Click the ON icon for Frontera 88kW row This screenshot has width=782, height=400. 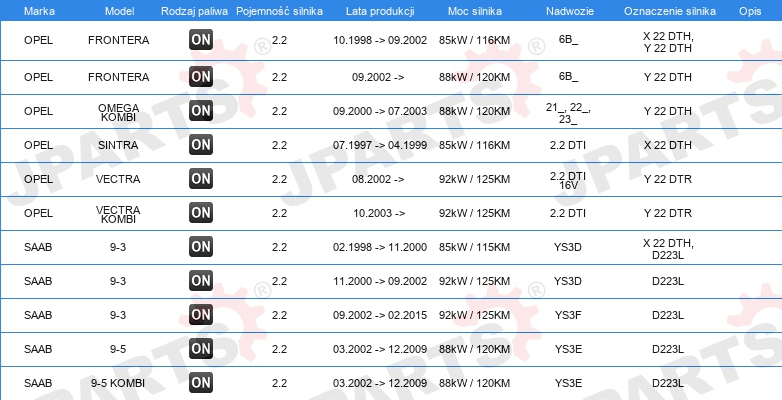[200, 77]
